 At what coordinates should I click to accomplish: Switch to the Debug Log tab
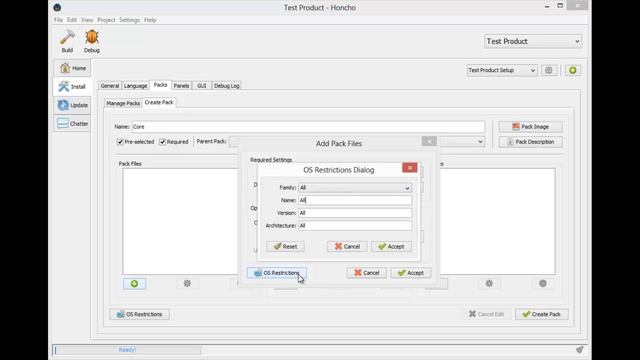tap(227, 86)
